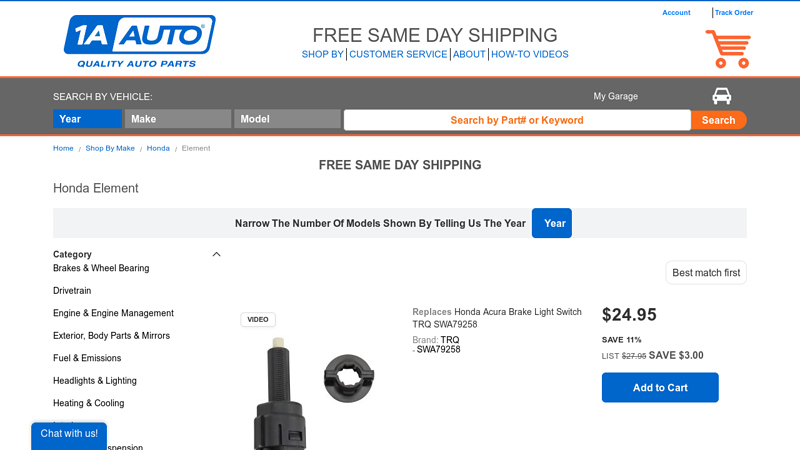Open the Best match first sort

706,273
